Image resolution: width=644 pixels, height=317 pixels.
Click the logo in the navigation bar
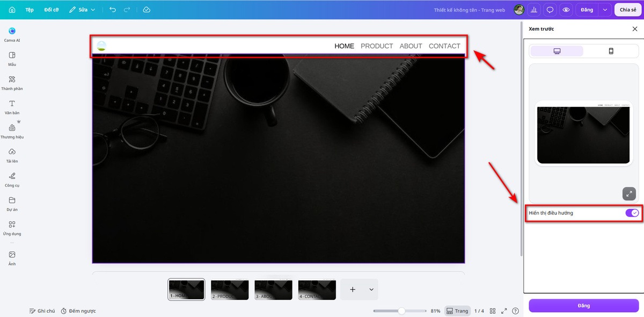(101, 46)
